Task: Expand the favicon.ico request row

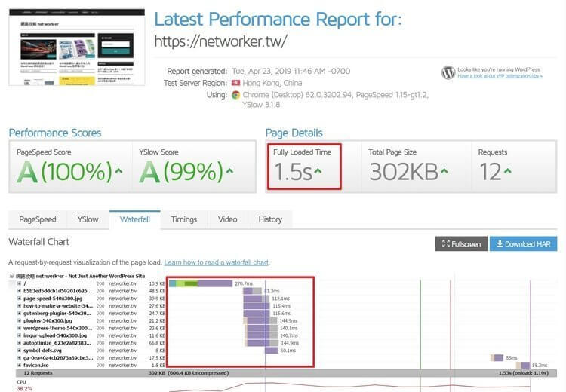Action: point(19,366)
